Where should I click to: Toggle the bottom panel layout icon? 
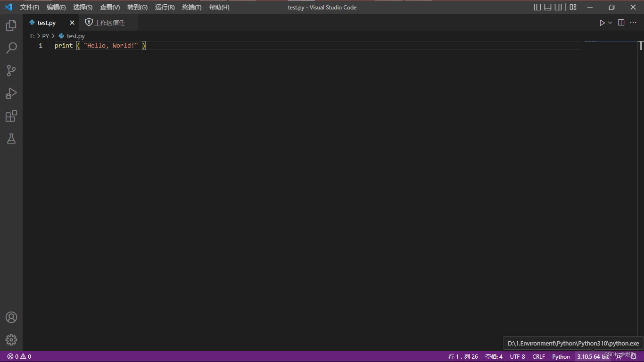click(548, 7)
